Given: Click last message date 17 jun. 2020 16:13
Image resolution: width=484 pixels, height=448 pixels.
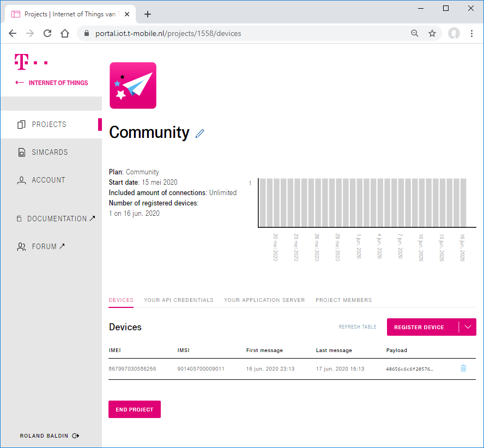Looking at the screenshot, I should tap(340, 368).
